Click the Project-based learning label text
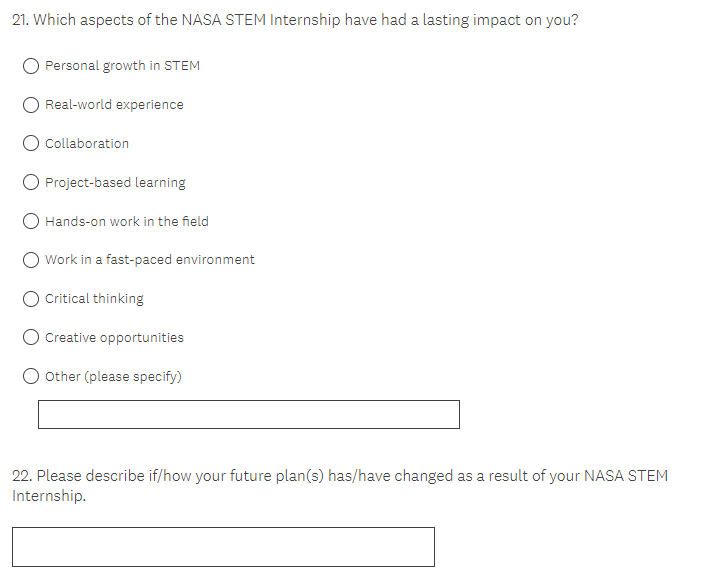The image size is (716, 585). click(x=115, y=183)
